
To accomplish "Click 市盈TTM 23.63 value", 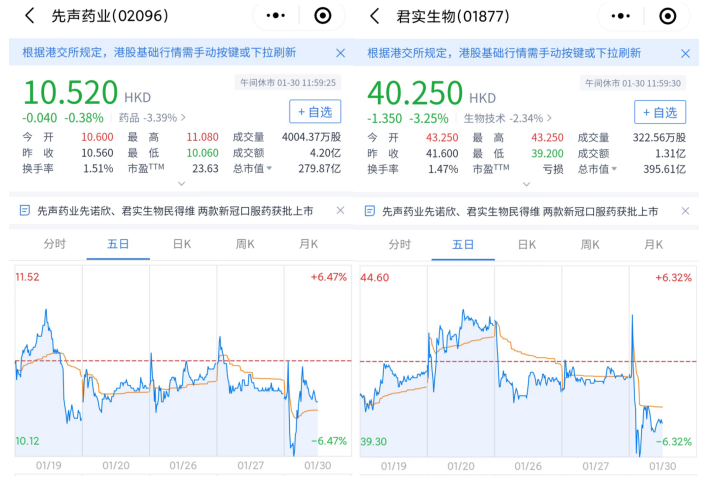I will [x=205, y=168].
